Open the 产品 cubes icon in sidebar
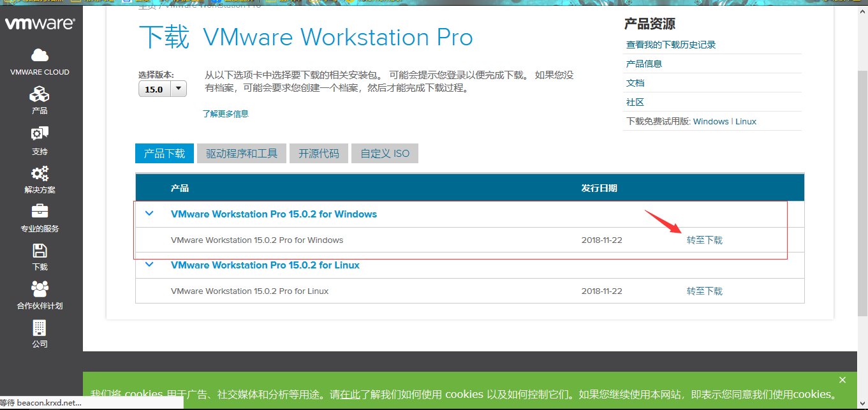 tap(40, 94)
